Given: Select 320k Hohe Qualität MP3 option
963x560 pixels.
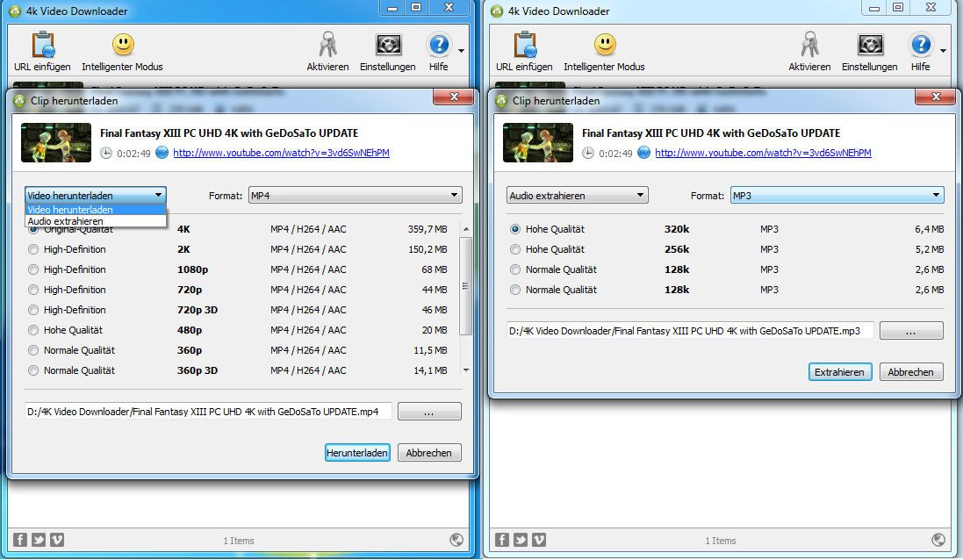Looking at the screenshot, I should (x=515, y=229).
